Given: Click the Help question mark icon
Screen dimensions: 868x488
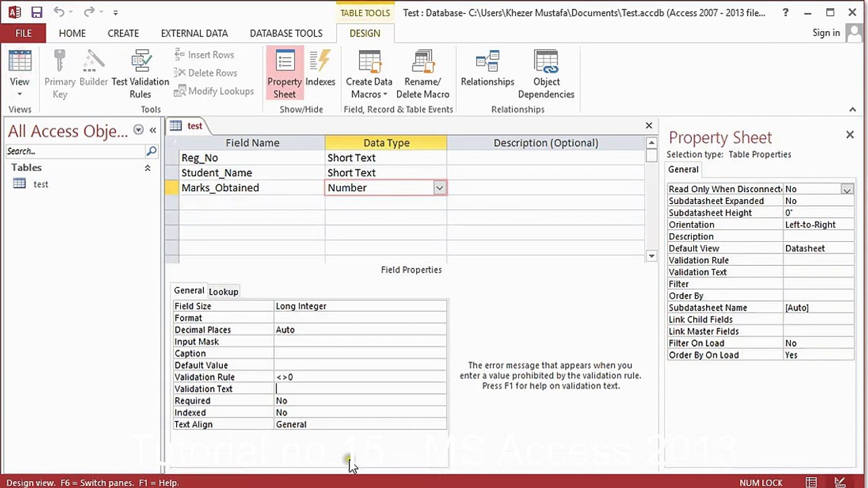Looking at the screenshot, I should (x=785, y=12).
